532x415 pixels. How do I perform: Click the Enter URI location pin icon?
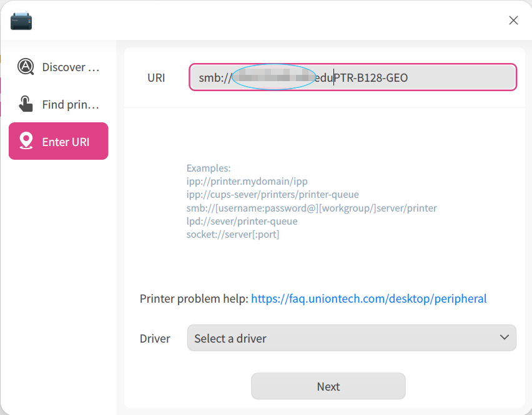click(26, 140)
